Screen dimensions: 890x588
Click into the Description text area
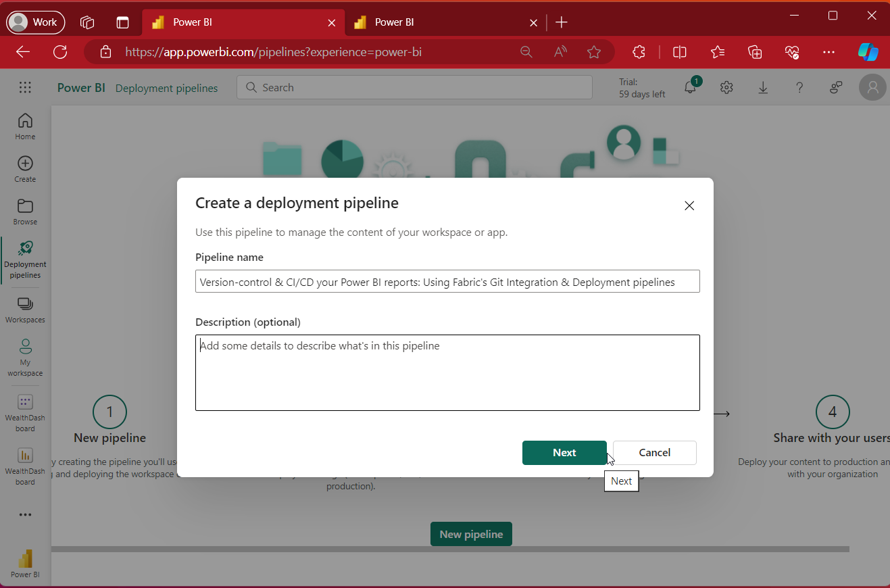[447, 372]
